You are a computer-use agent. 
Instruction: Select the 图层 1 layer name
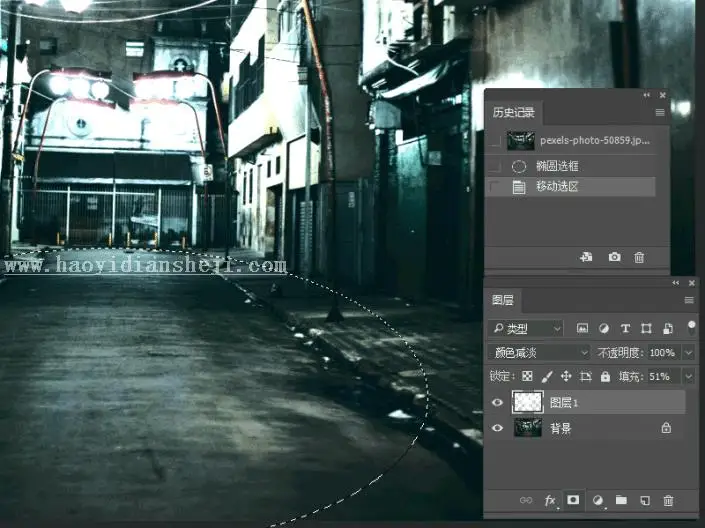coord(564,403)
